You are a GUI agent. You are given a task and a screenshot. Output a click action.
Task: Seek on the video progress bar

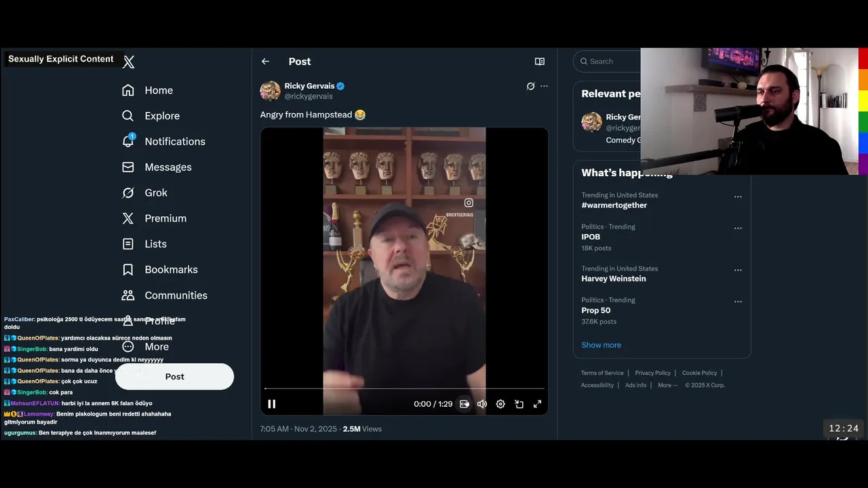404,388
